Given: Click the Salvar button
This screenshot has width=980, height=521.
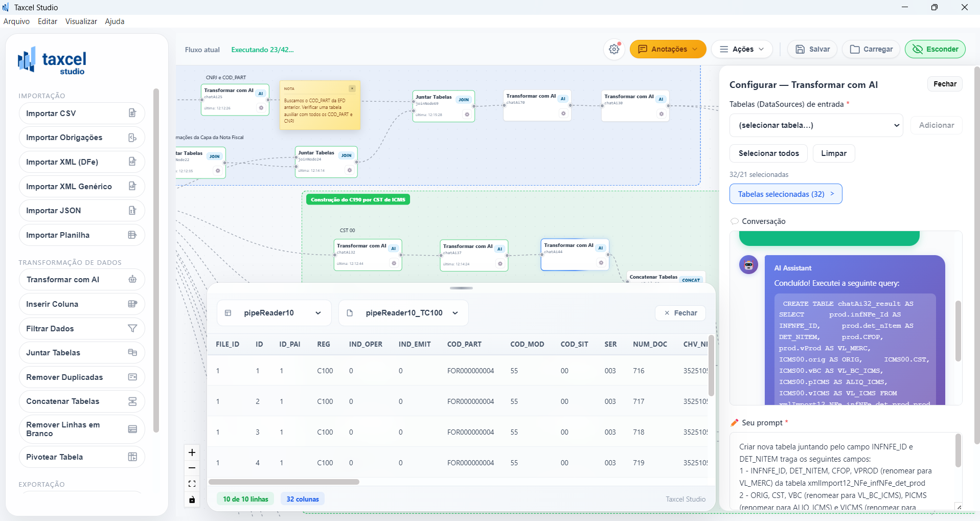Looking at the screenshot, I should click(812, 50).
